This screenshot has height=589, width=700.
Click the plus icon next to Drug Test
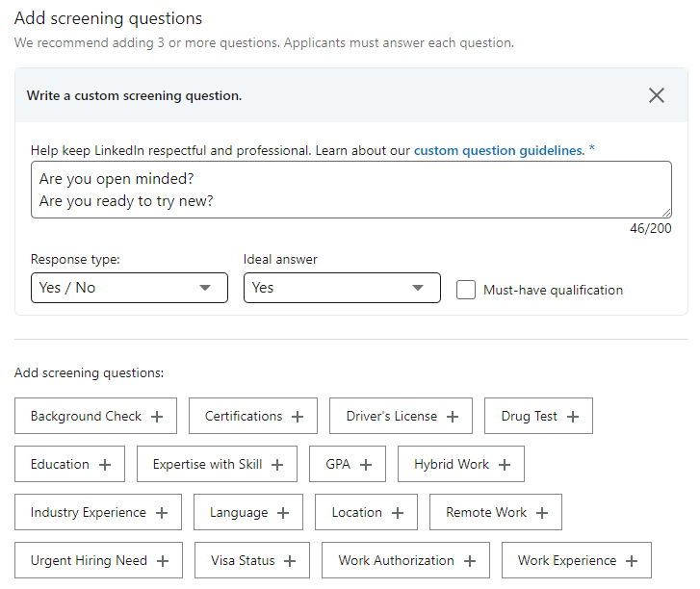pyautogui.click(x=573, y=417)
